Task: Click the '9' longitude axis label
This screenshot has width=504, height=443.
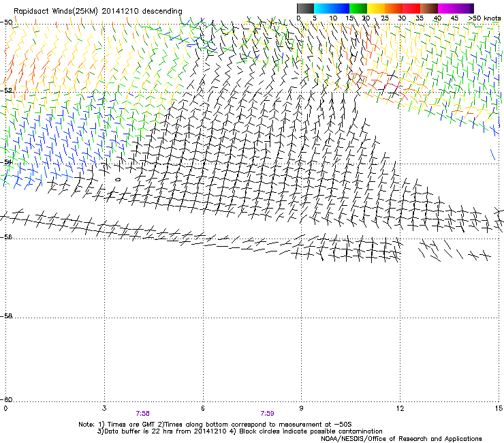Action: (301, 408)
